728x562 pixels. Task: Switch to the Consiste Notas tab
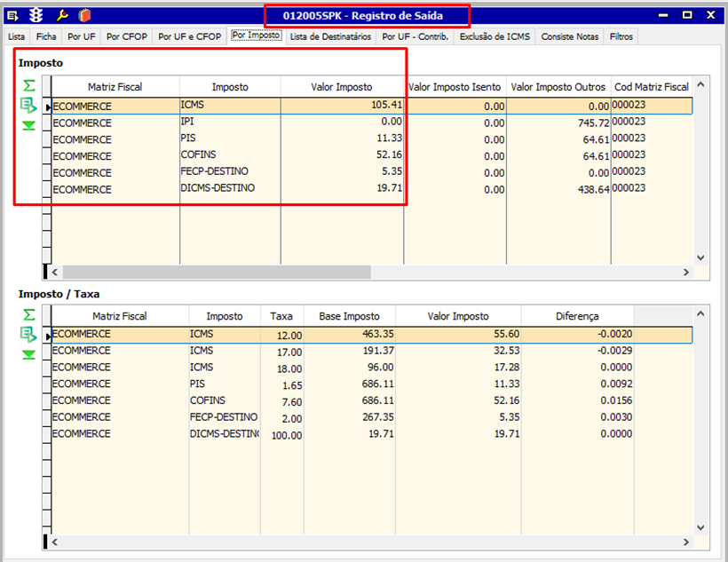click(570, 36)
